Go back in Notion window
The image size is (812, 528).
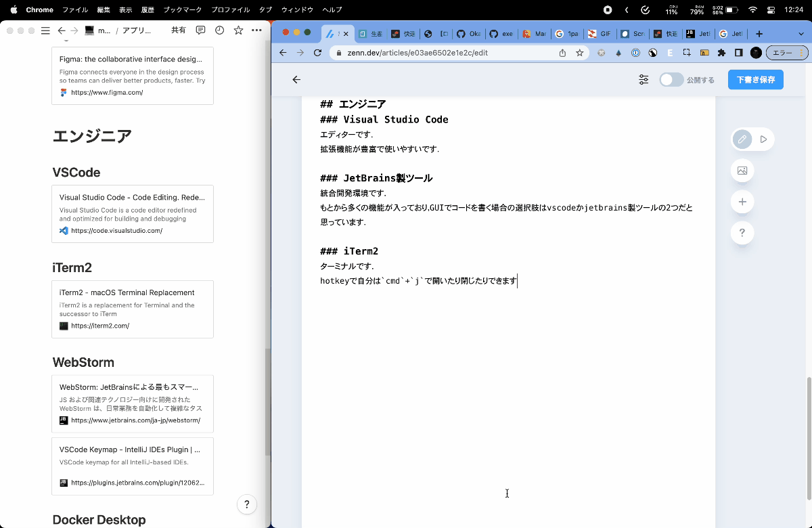(x=62, y=30)
